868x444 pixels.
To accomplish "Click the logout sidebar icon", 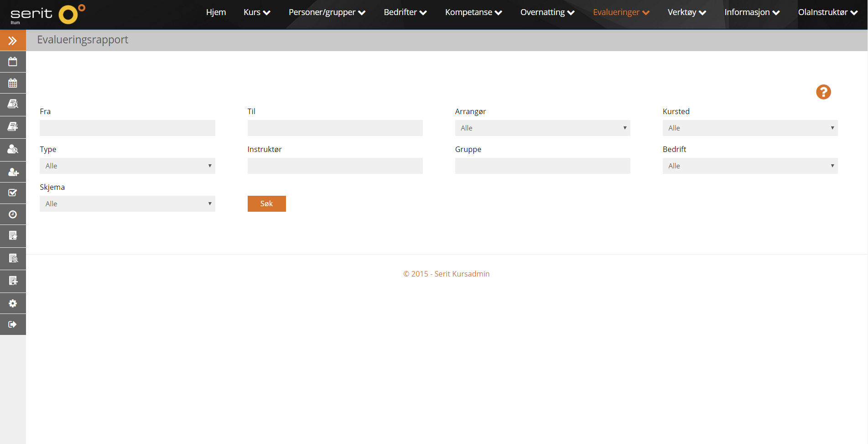I will click(13, 324).
